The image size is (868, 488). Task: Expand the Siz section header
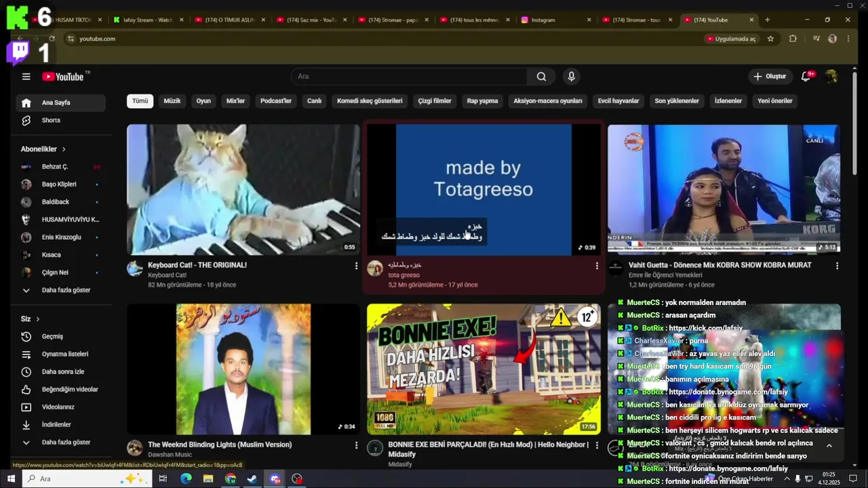pos(31,319)
